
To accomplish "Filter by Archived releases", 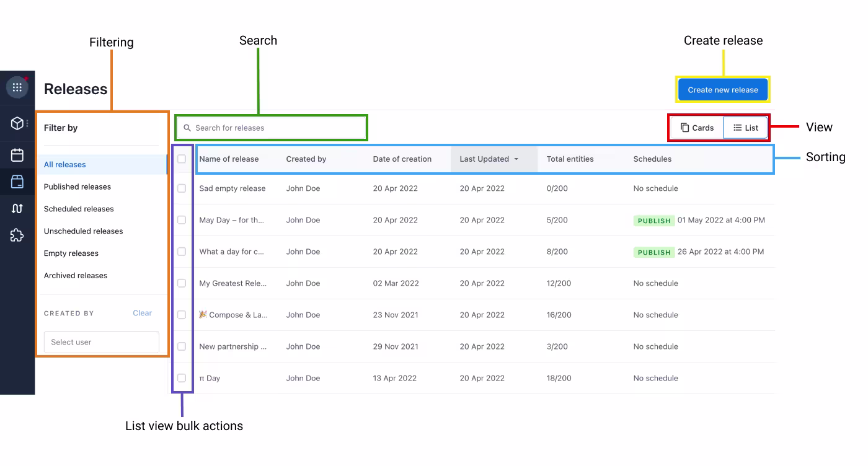I will (76, 276).
